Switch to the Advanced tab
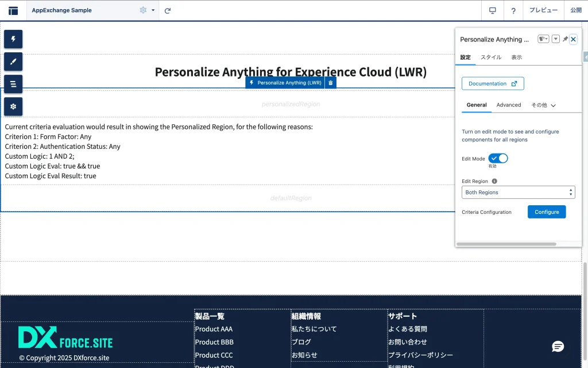The image size is (588, 368). click(x=509, y=105)
